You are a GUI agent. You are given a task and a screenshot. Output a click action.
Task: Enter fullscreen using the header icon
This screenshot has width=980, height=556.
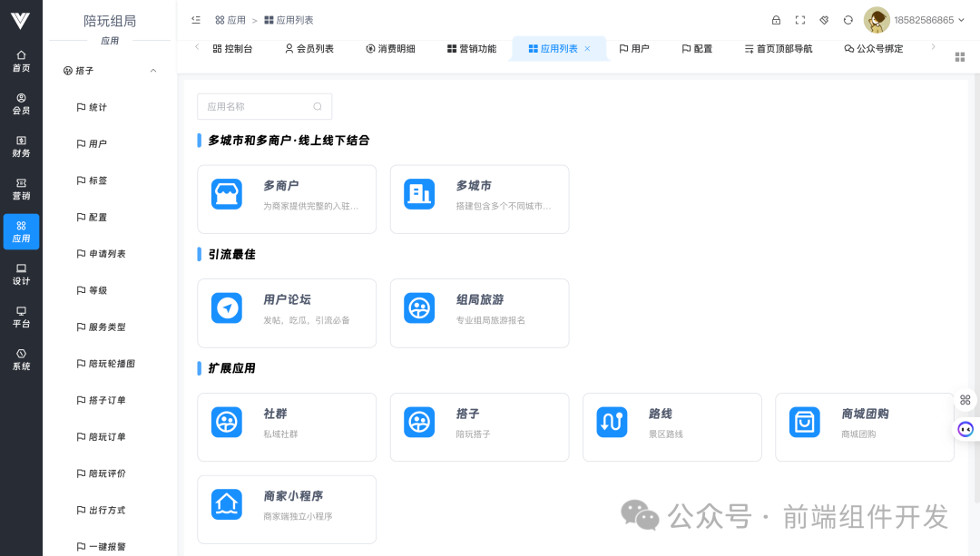click(800, 19)
